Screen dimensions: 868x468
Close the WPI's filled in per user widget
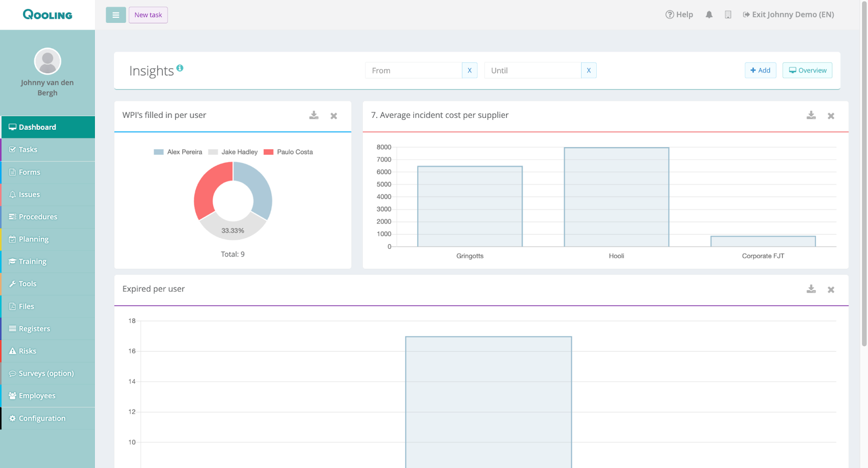pyautogui.click(x=334, y=116)
